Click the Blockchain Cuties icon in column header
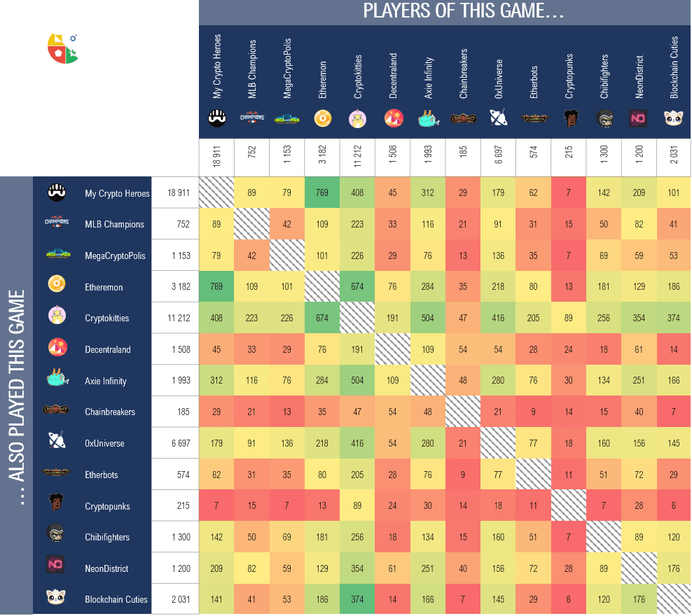Screen dimensions: 692x616 click(x=674, y=118)
